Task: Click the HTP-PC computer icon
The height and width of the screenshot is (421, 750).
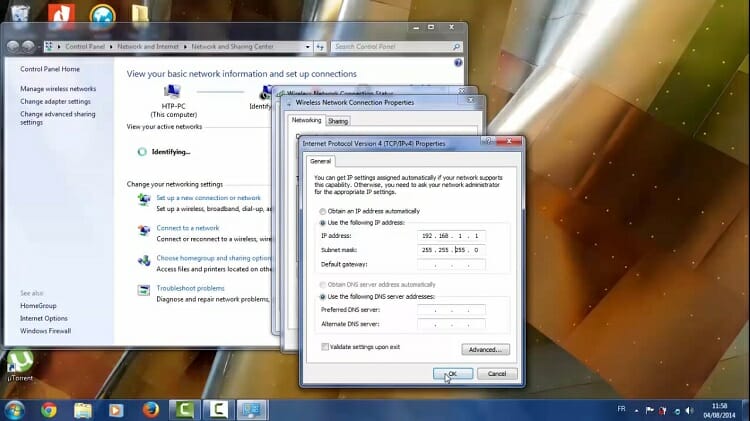Action: point(172,91)
